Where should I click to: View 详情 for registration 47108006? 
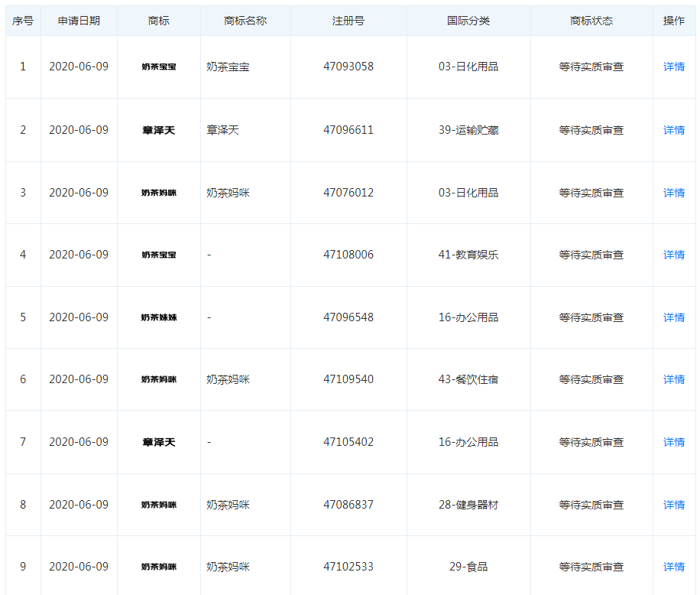(673, 255)
